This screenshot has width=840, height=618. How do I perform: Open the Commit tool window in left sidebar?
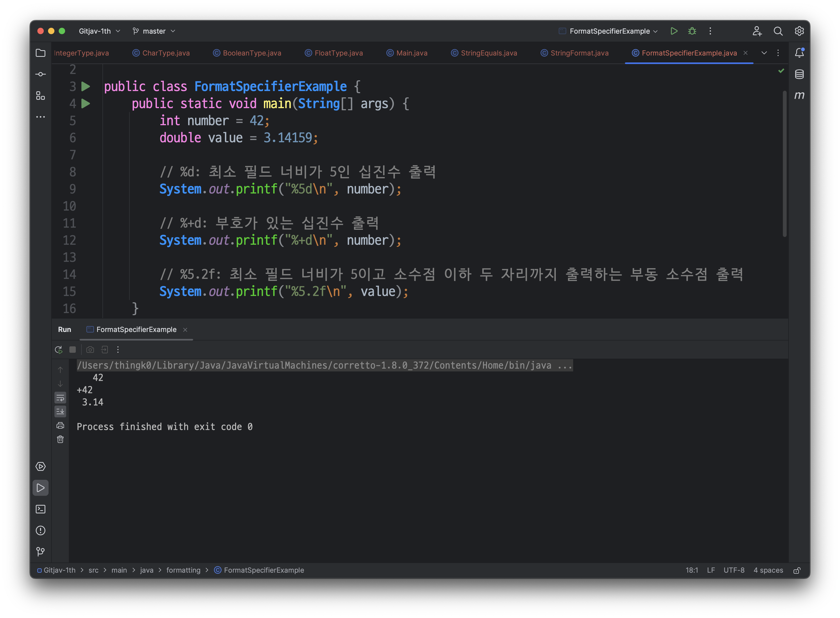pos(40,74)
